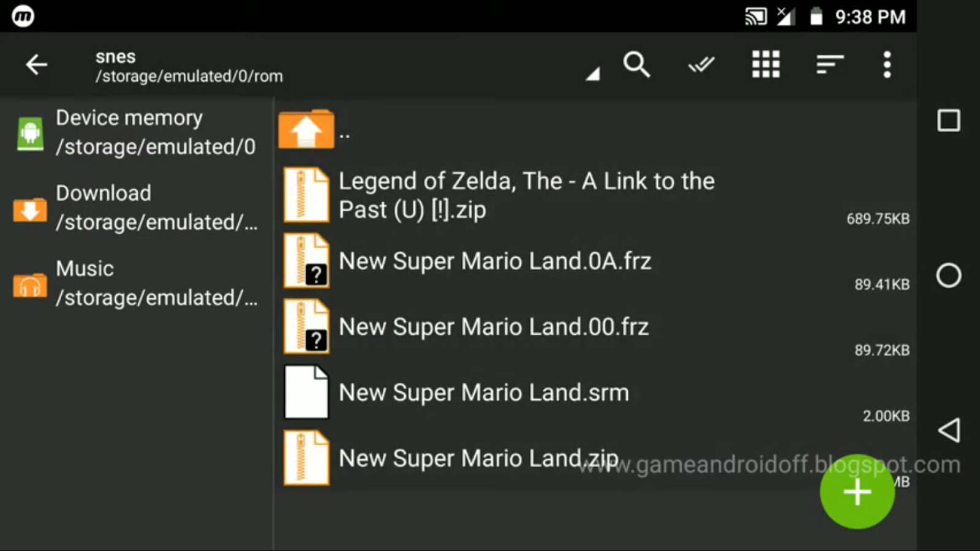Tap the 2.00KB file size
The height and width of the screenshot is (551, 980).
point(886,416)
